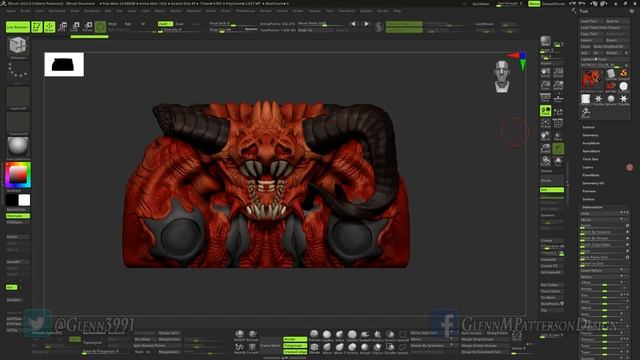Enable Zadd sculpt mode

coord(165,24)
